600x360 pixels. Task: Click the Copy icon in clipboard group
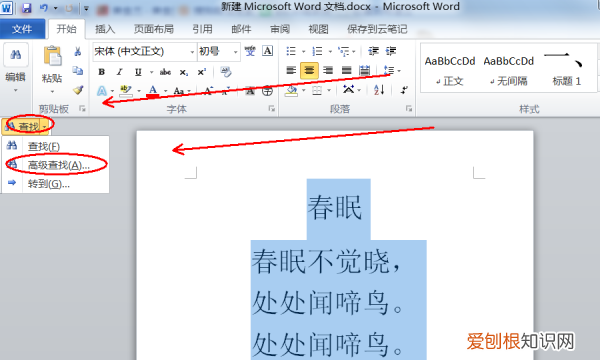click(78, 70)
